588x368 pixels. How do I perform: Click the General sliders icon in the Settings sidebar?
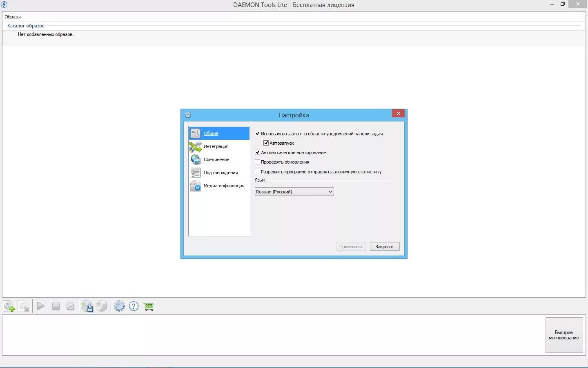(x=196, y=133)
